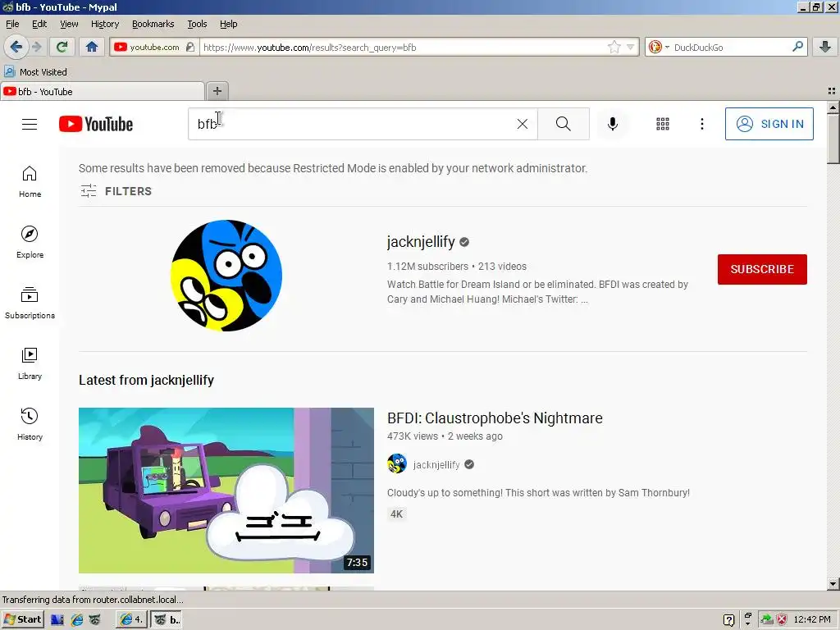Open the Windows Start button
Screen dimensions: 840x630
[22, 619]
